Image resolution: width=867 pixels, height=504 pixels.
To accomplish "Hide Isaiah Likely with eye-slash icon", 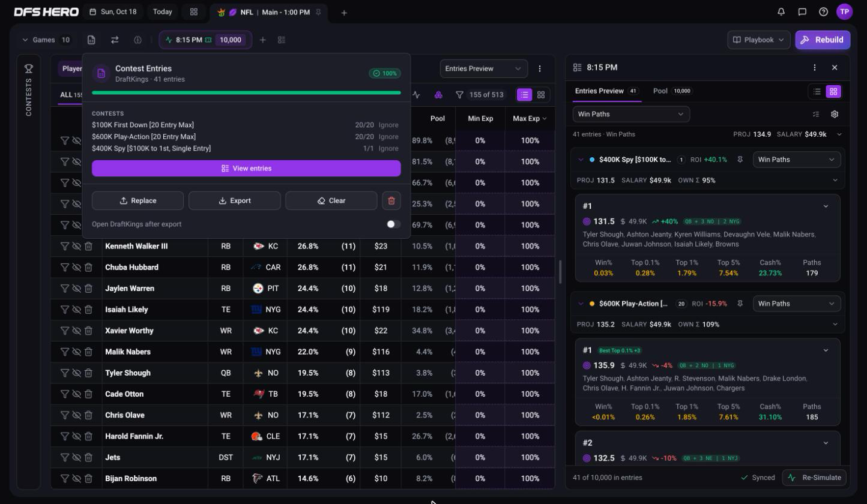I will coord(76,309).
